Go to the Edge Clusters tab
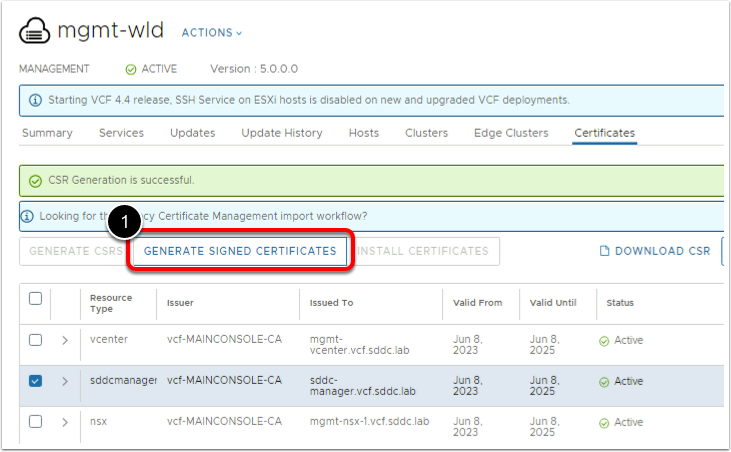Screen dimensions: 731x452 click(511, 133)
